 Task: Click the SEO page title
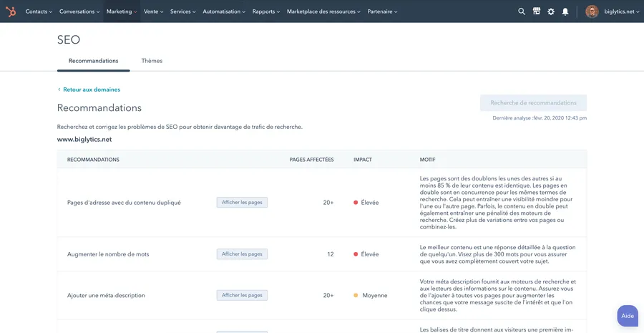pos(68,39)
